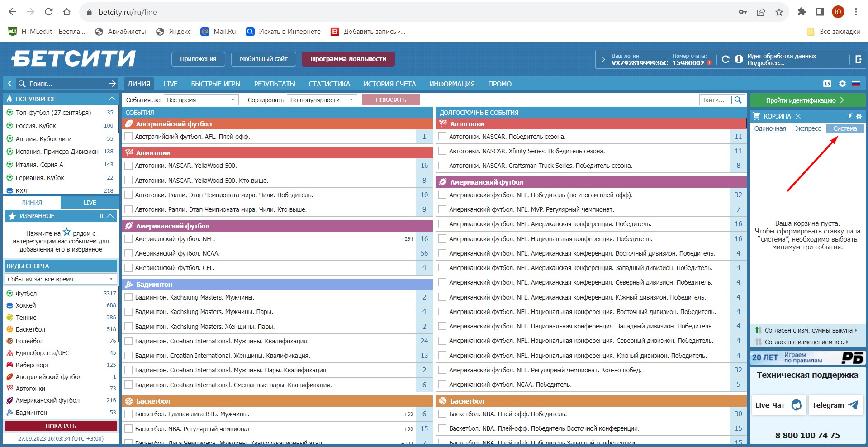The image size is (868, 447).
Task: Open the Сортировать По популярности dropdown
Action: pyautogui.click(x=322, y=100)
